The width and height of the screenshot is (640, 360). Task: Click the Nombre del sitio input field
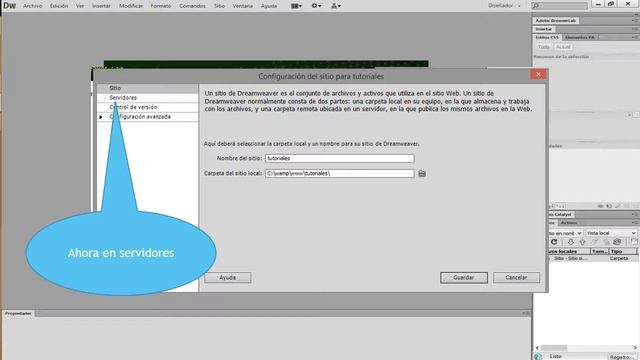point(340,158)
